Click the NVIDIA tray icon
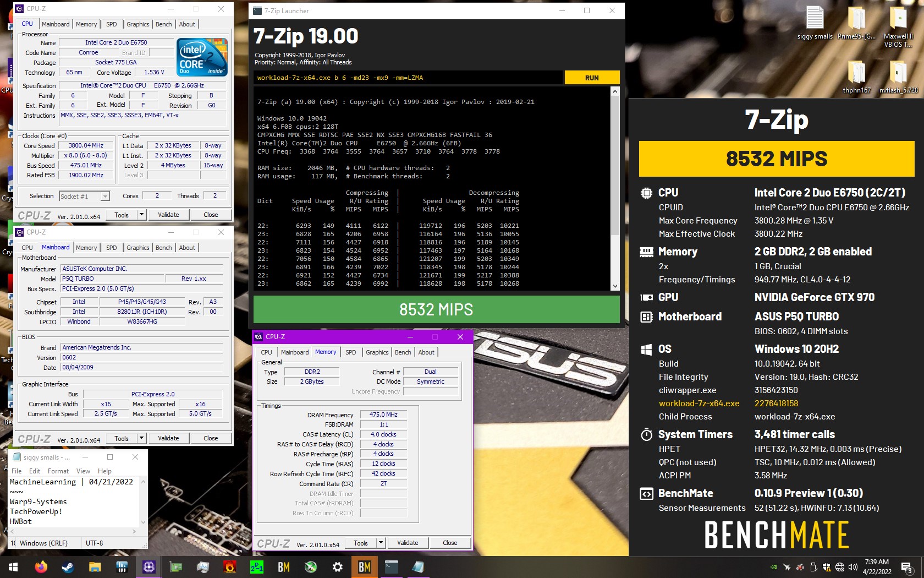 (x=774, y=567)
